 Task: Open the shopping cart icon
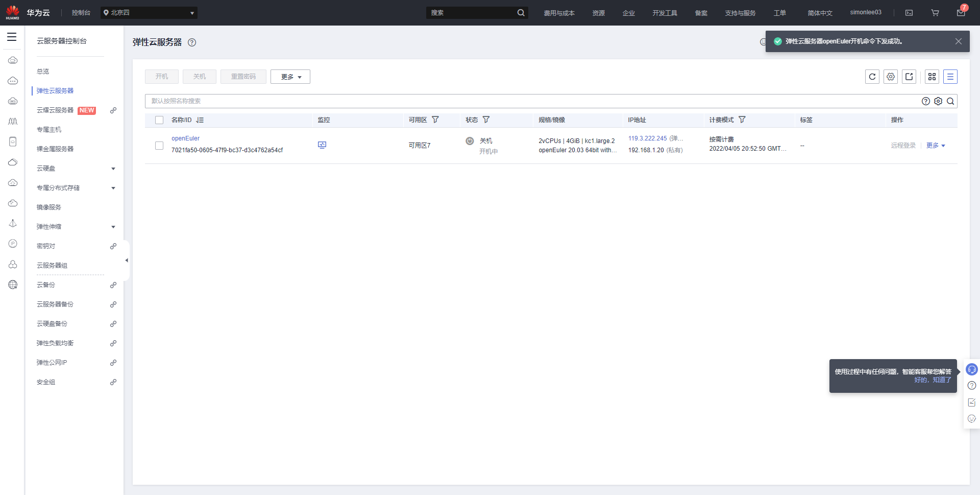click(935, 13)
